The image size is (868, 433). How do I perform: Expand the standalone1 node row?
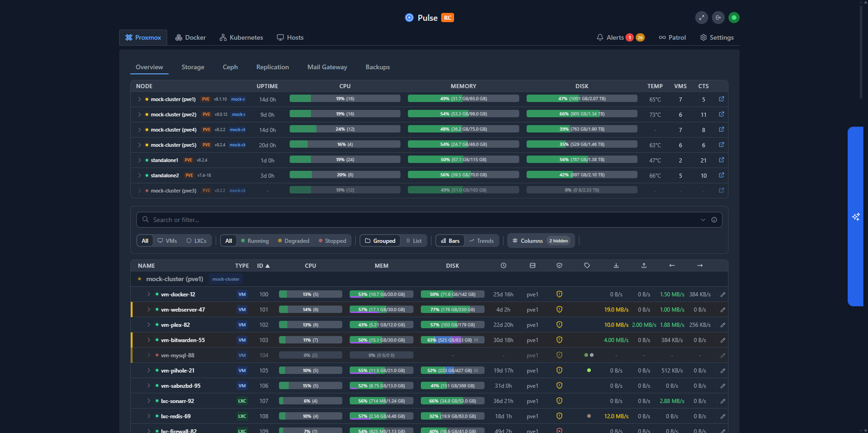(139, 160)
